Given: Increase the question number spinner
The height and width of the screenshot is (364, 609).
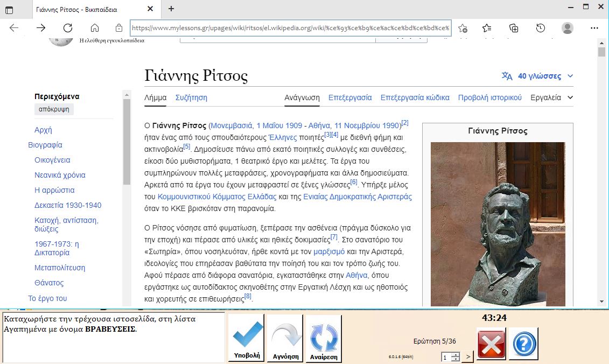Looking at the screenshot, I should [x=455, y=354].
